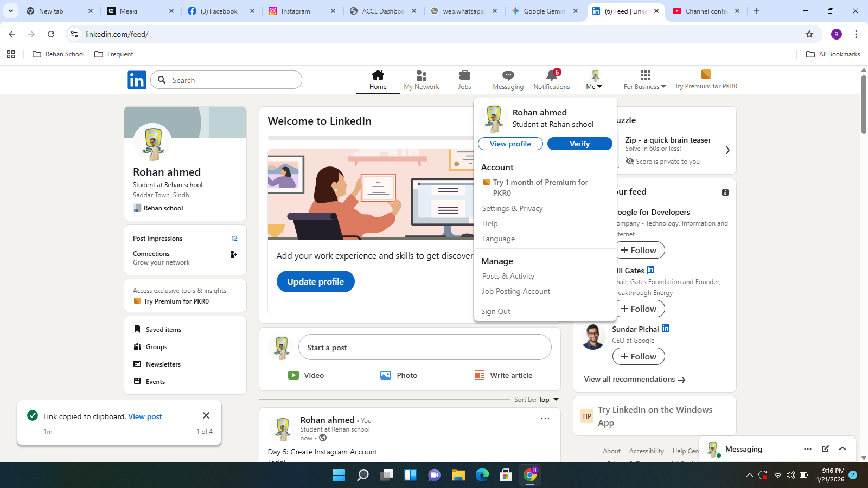The image size is (868, 488).
Task: Click the LinkedIn logo
Action: tap(137, 80)
